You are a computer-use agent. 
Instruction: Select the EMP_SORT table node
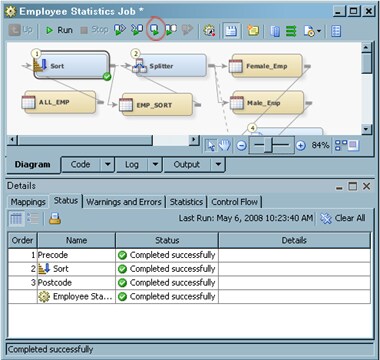pyautogui.click(x=156, y=105)
